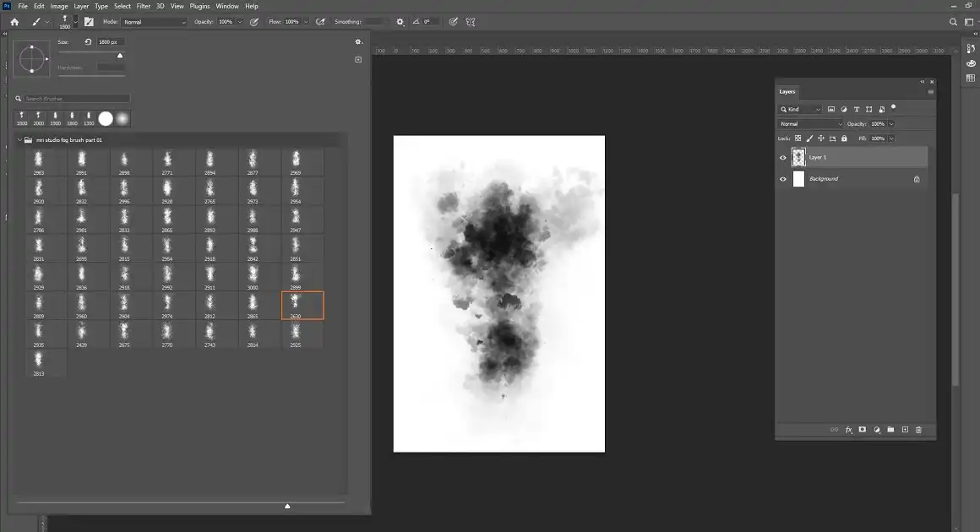Create a new layer
980x532 pixels.
[x=904, y=430]
